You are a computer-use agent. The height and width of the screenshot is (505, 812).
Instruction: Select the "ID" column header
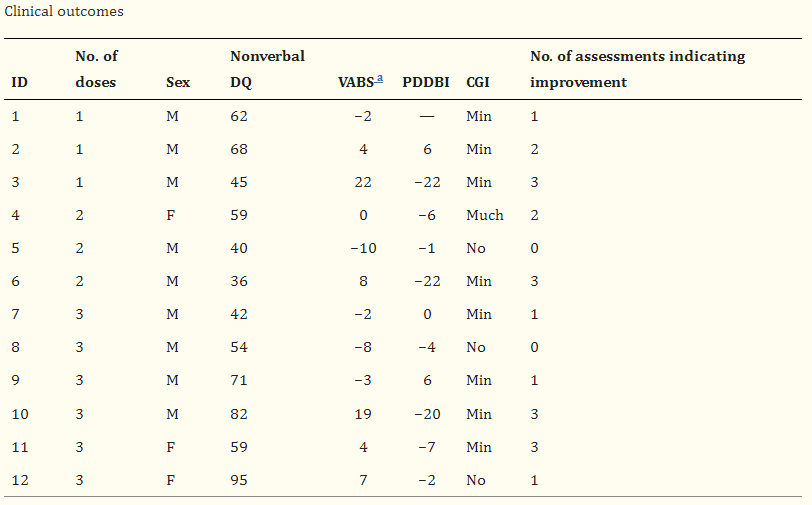(x=19, y=82)
